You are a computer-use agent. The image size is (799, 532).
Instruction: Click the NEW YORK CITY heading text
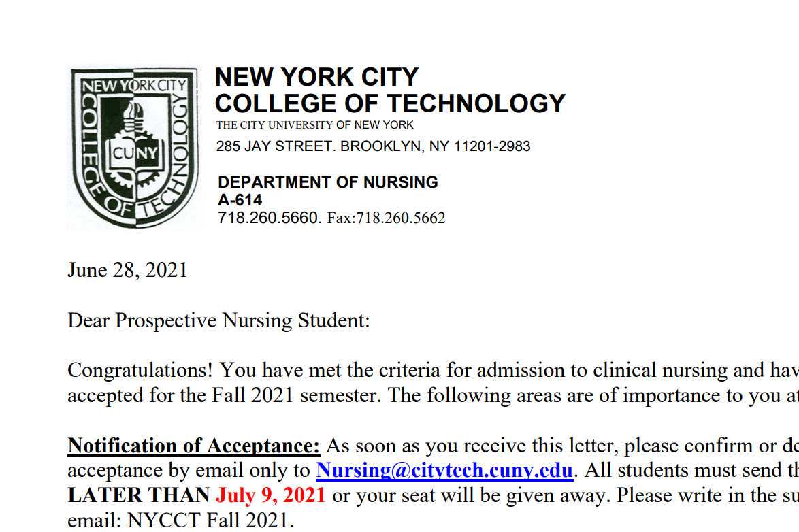[x=316, y=78]
